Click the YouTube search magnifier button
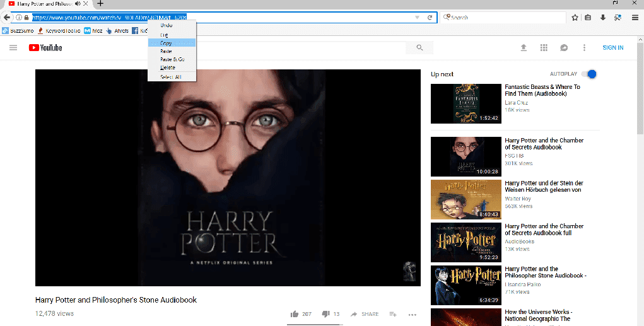This screenshot has width=644, height=326. click(x=419, y=48)
